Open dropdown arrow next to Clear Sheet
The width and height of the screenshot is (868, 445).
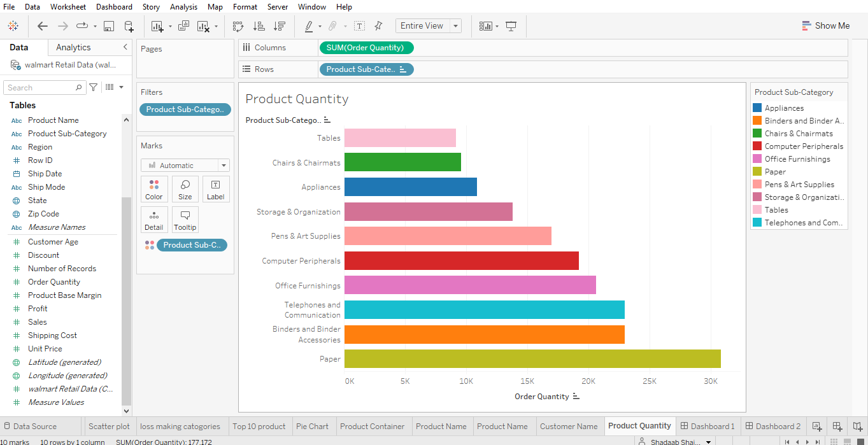[216, 26]
